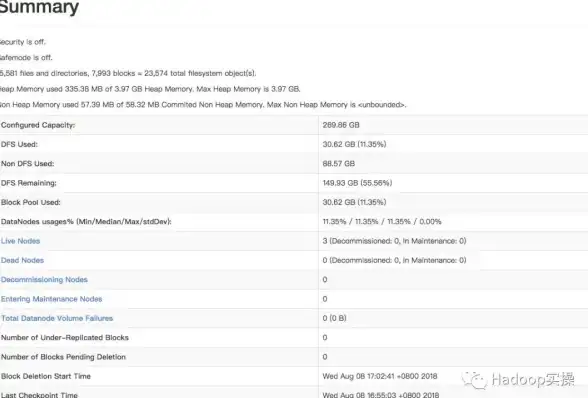The width and height of the screenshot is (588, 398).
Task: Open the Entering Maintenance Nodes link
Action: click(x=51, y=299)
